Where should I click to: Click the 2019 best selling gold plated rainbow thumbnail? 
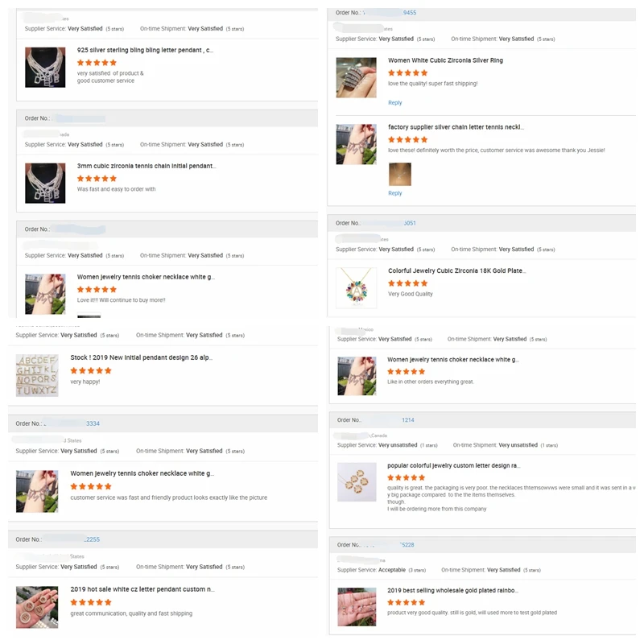357,607
